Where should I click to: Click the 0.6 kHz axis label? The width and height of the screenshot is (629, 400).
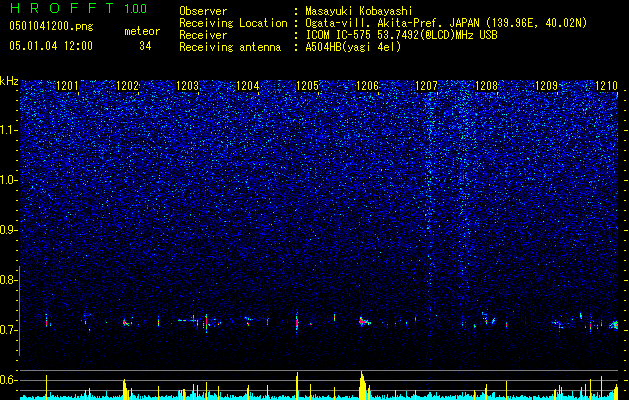coord(9,380)
